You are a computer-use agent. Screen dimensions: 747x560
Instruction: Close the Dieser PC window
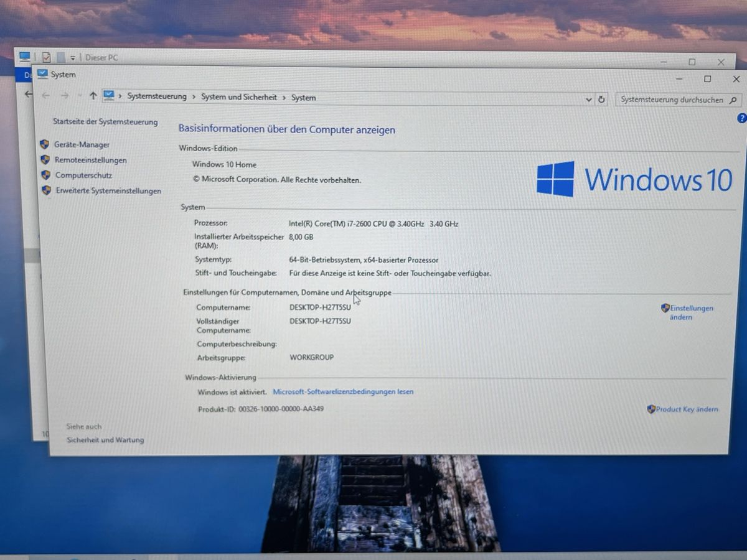coord(721,62)
